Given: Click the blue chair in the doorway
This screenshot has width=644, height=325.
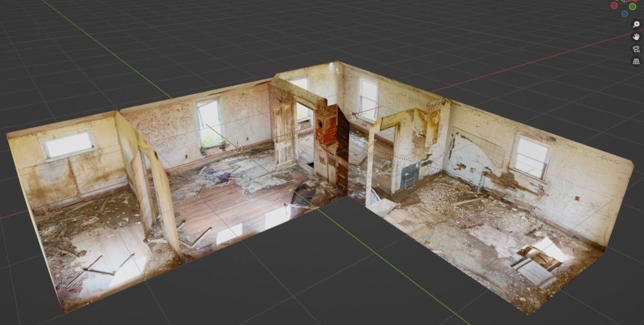Looking at the screenshot, I should (x=409, y=175).
